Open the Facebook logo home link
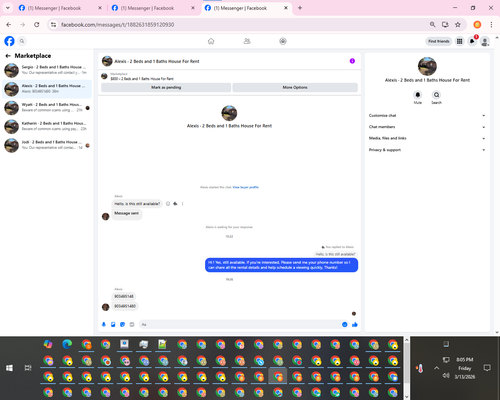500x400 pixels. [x=9, y=41]
